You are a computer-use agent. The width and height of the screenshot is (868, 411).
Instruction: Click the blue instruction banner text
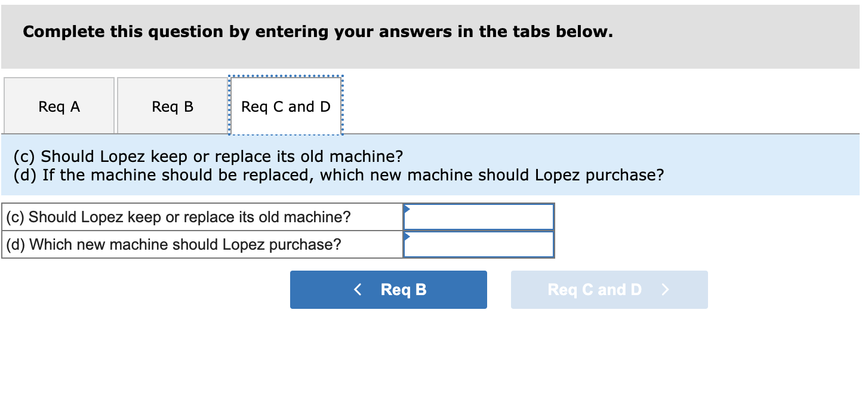click(338, 165)
